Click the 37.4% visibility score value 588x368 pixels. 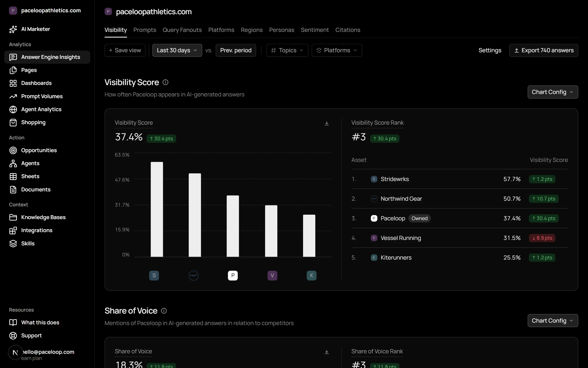coord(129,137)
